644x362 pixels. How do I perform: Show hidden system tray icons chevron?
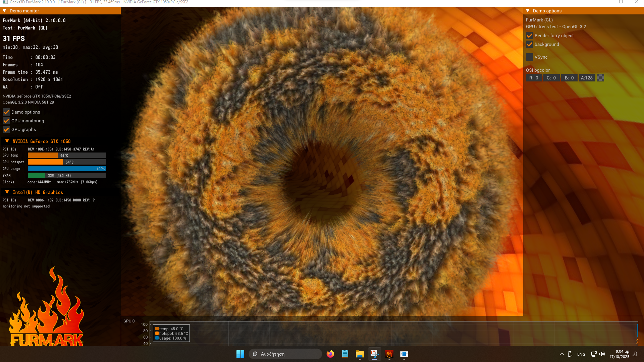tap(562, 354)
